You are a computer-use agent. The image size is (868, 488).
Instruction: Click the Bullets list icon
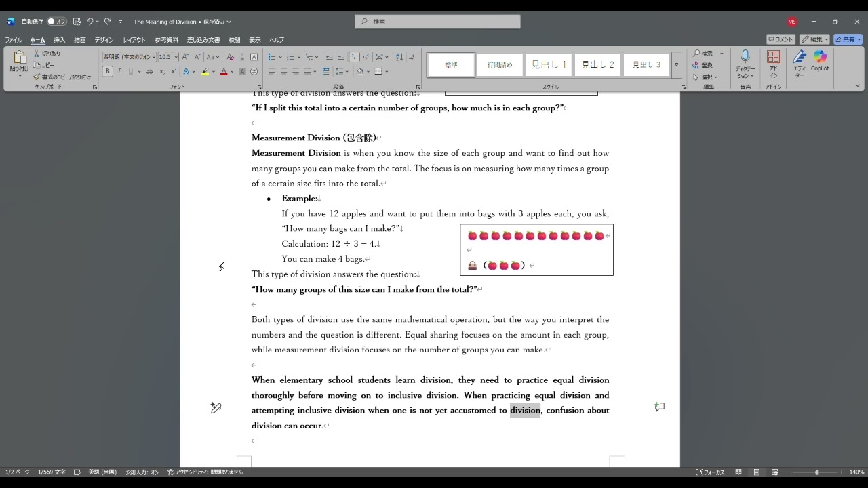[271, 57]
